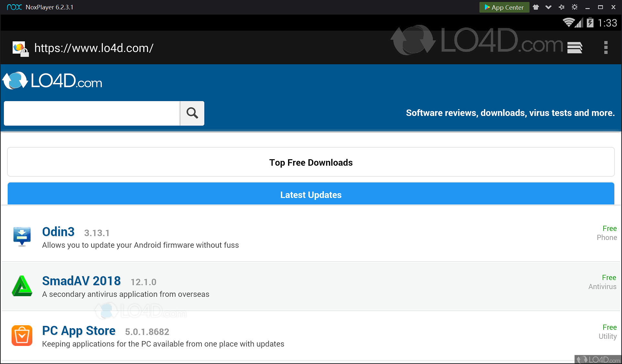The height and width of the screenshot is (364, 622).
Task: Open the NoxPlayer App Center
Action: [x=504, y=7]
